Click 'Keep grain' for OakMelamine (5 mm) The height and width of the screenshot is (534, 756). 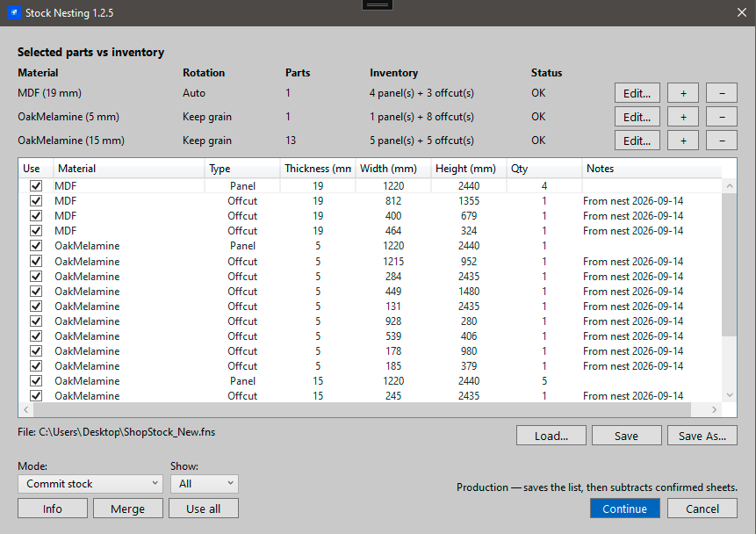207,117
